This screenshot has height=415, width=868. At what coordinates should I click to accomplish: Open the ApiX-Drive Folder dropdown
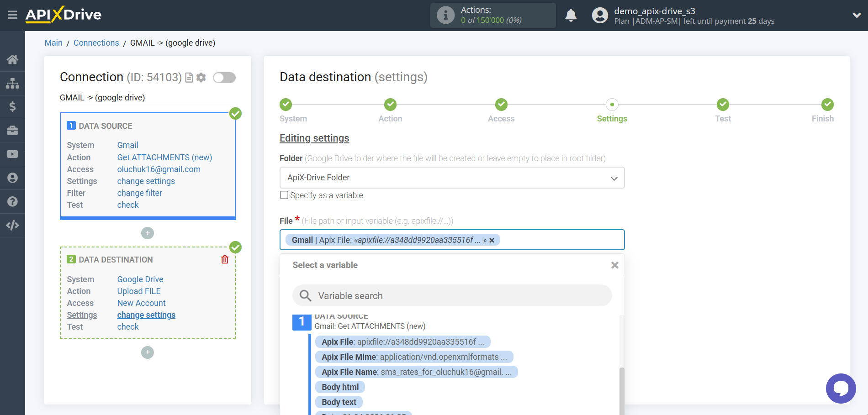point(452,178)
